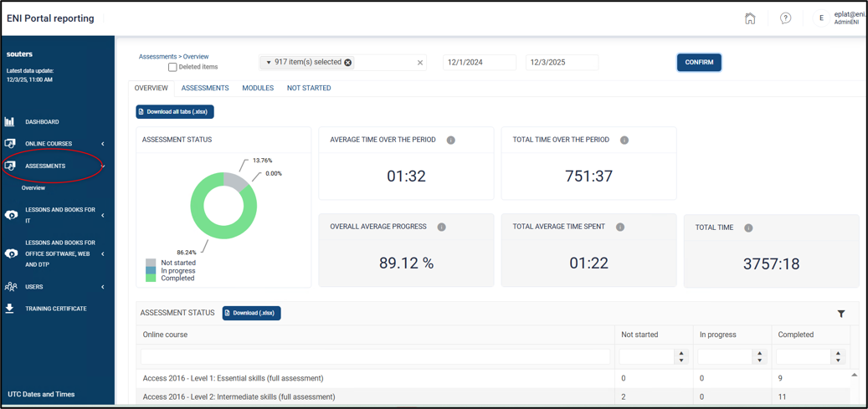868x409 pixels.
Task: Open the 917 item(s) selected dropdown
Action: [306, 63]
